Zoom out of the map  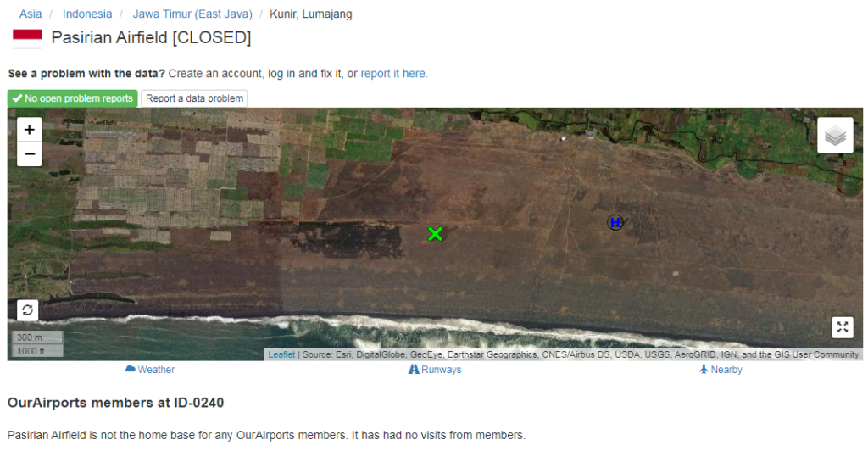tap(30, 154)
